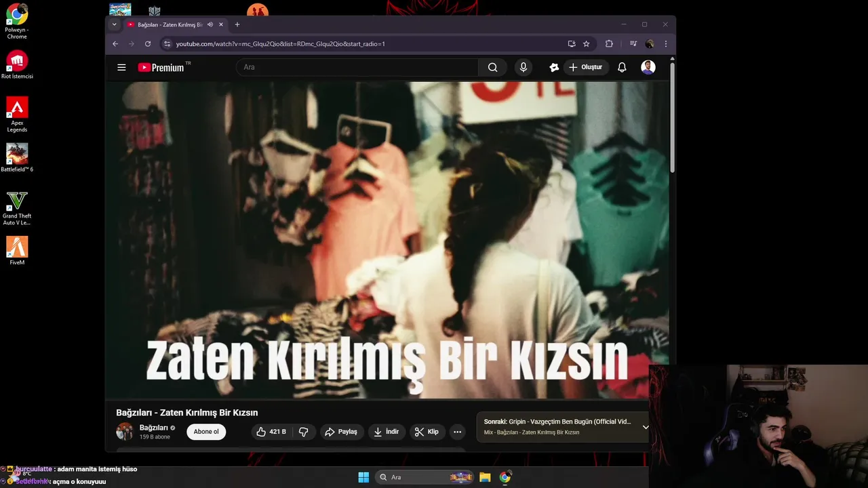
Task: Minimize the Chrome window
Action: click(624, 24)
